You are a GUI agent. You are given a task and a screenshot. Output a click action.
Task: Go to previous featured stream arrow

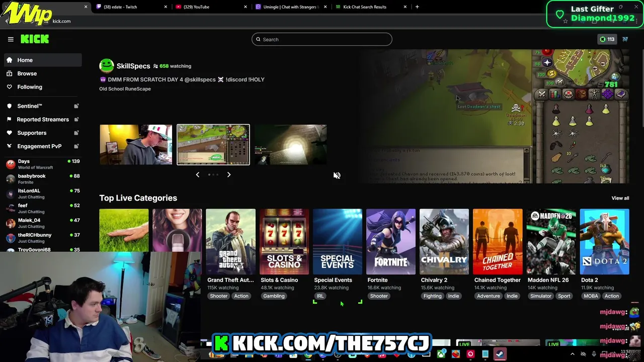pos(198,174)
